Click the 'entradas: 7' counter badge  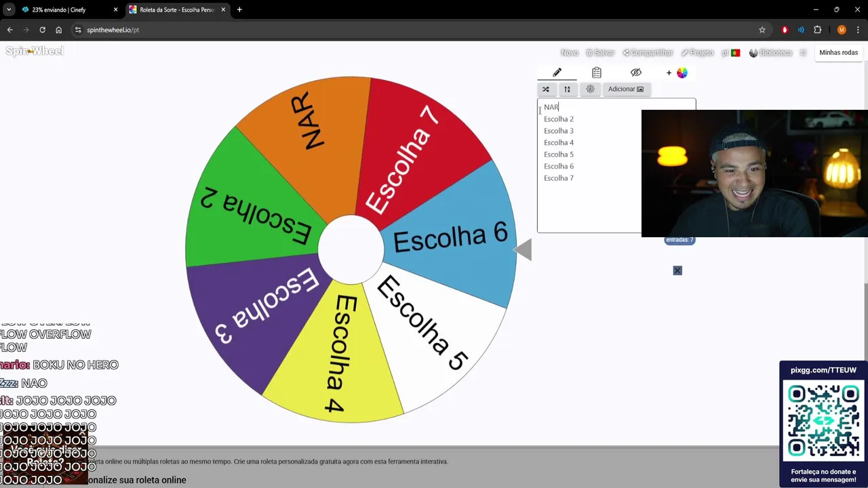pyautogui.click(x=679, y=240)
